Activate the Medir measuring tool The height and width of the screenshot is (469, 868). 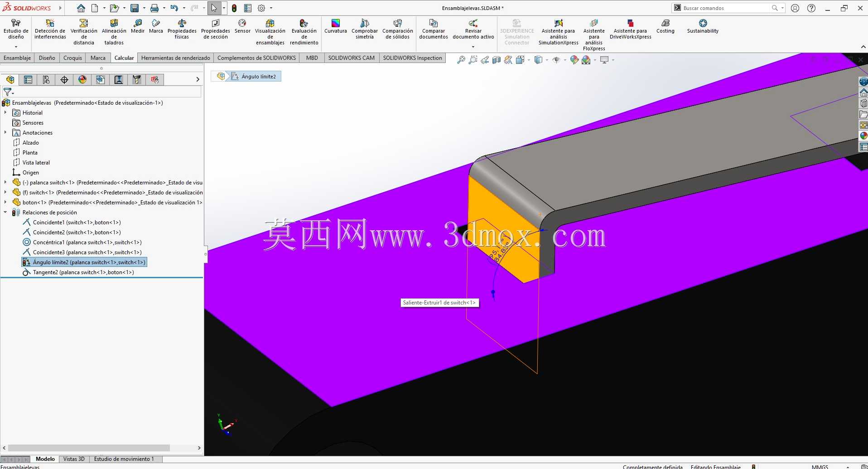(x=138, y=26)
